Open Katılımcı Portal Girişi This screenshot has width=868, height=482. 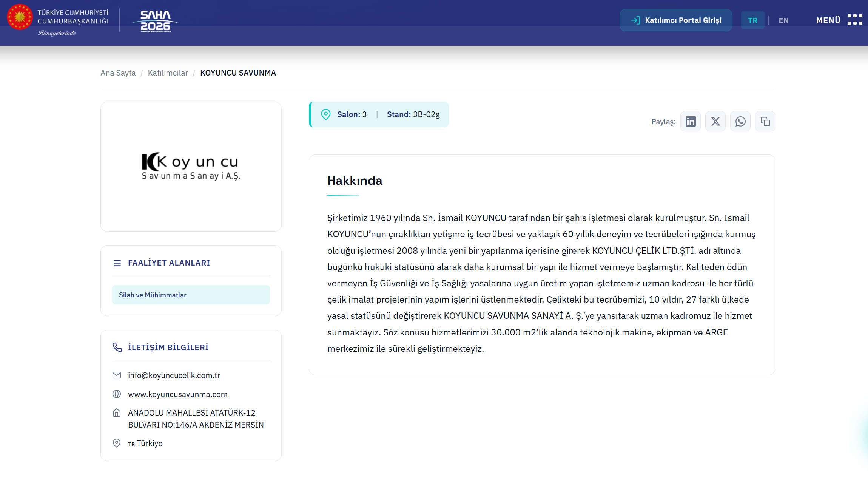675,20
